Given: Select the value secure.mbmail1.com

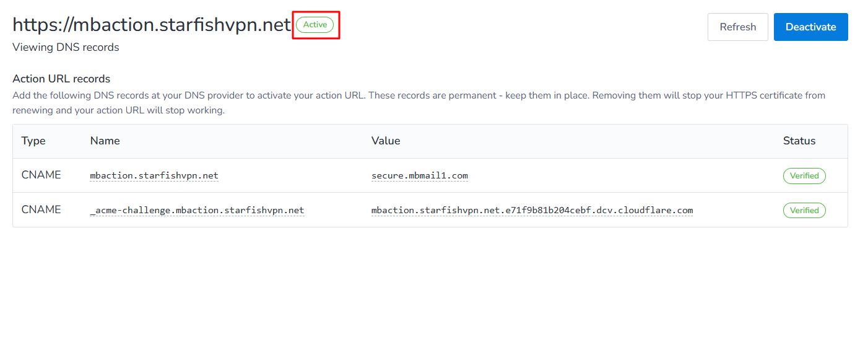Looking at the screenshot, I should [420, 175].
